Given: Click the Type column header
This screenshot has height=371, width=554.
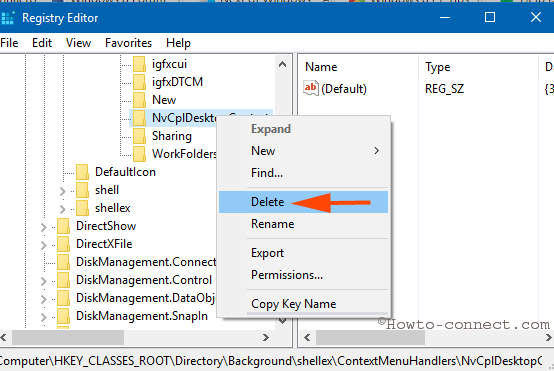Looking at the screenshot, I should click(478, 67).
